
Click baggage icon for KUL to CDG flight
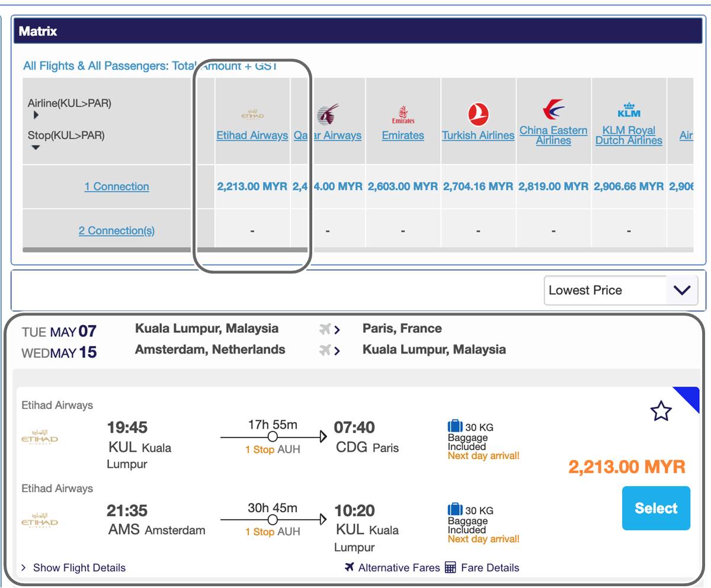pos(455,426)
